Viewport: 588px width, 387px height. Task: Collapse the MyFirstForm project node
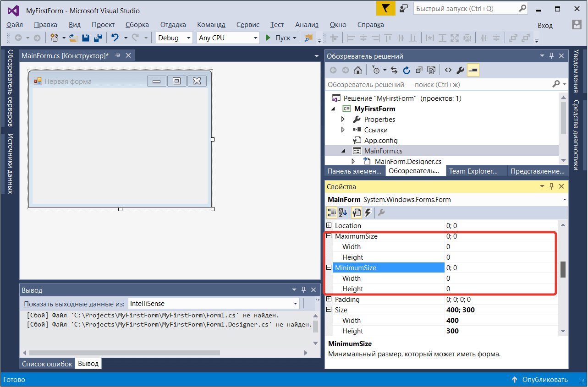pyautogui.click(x=334, y=109)
